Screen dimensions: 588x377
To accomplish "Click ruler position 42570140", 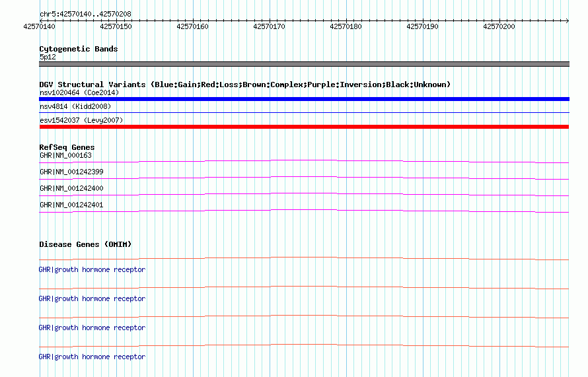I will (39, 26).
